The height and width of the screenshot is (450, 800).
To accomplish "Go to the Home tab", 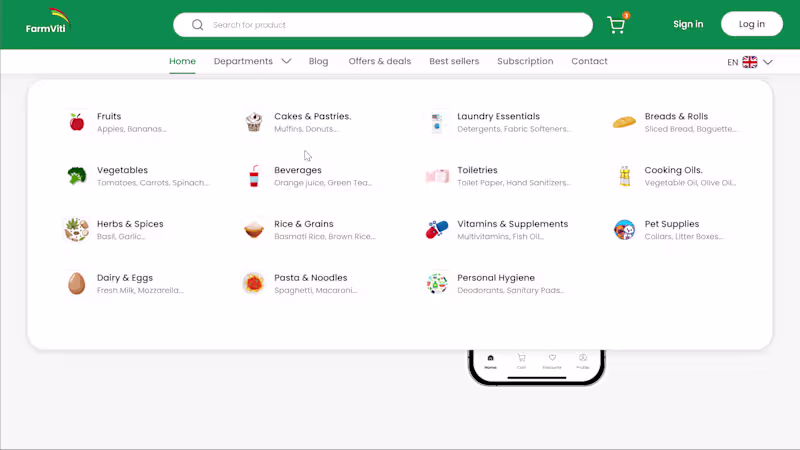I will (x=182, y=61).
